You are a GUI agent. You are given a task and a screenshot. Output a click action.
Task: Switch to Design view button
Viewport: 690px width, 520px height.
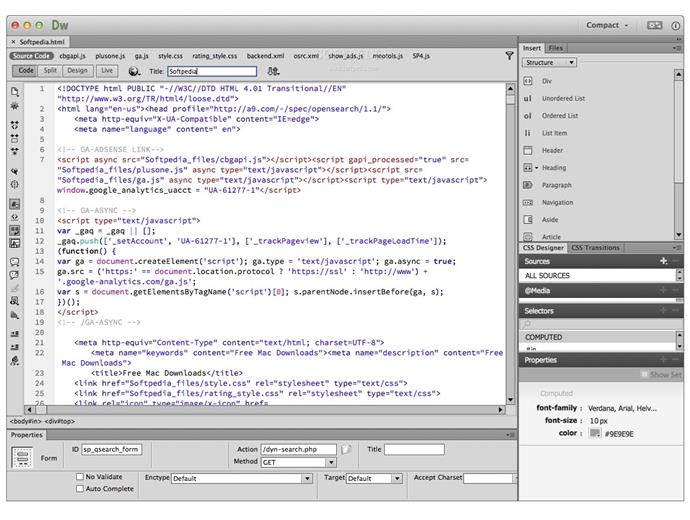[x=77, y=70]
